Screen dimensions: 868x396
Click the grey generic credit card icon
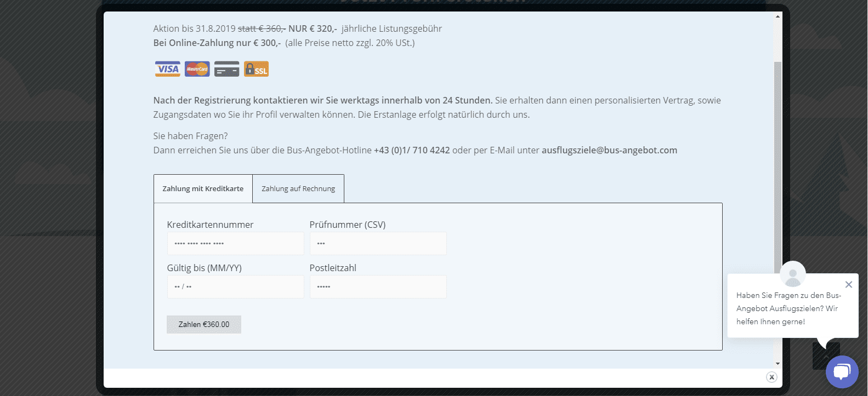227,69
